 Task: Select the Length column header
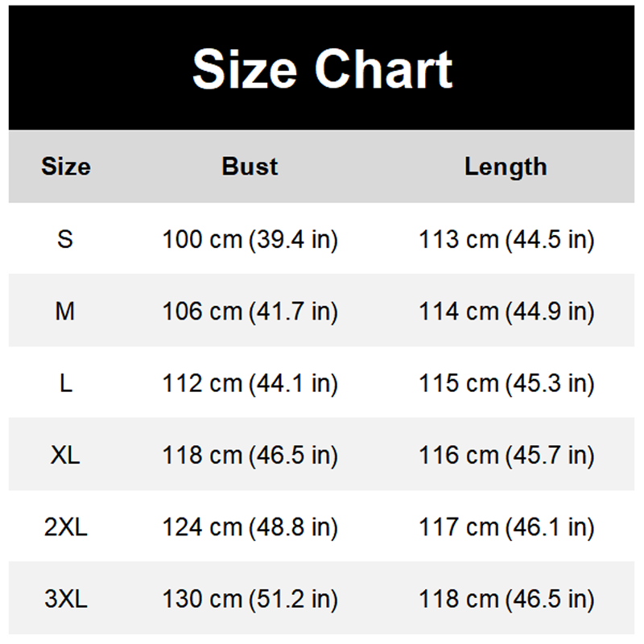[506, 167]
